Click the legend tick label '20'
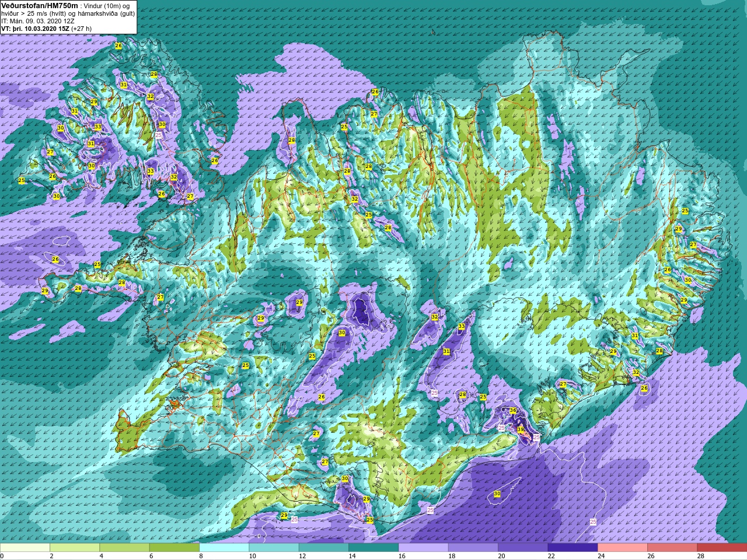 [x=501, y=556]
